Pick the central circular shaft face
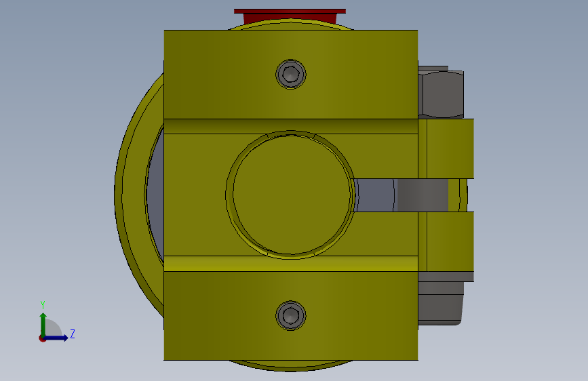This screenshot has height=381, width=588. (x=291, y=195)
